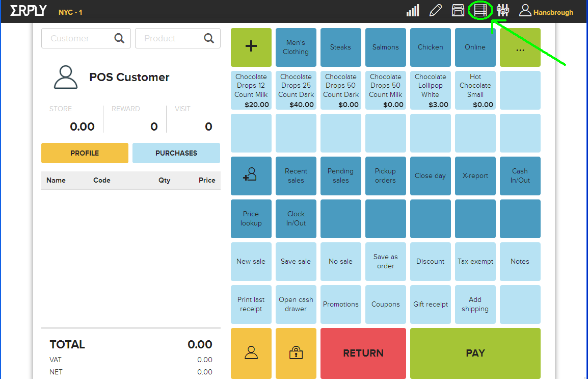Viewport: 588px width, 379px height.
Task: Click the ERPLY logo
Action: (28, 11)
